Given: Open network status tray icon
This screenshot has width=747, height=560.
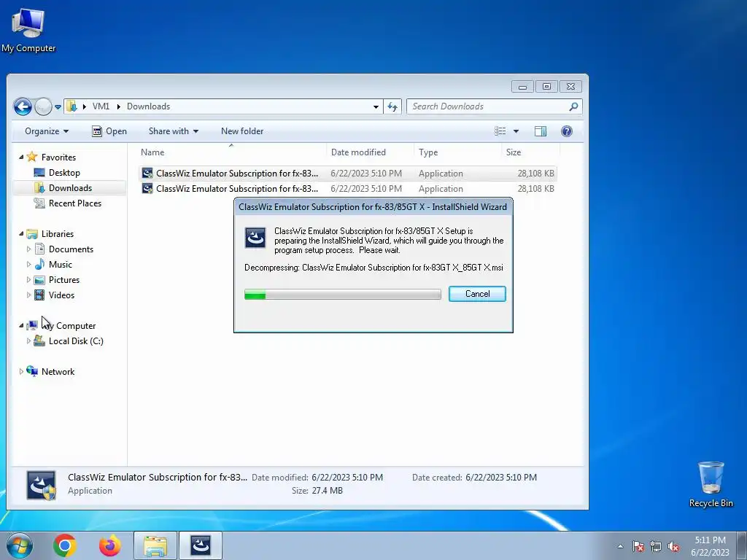Looking at the screenshot, I should click(656, 547).
